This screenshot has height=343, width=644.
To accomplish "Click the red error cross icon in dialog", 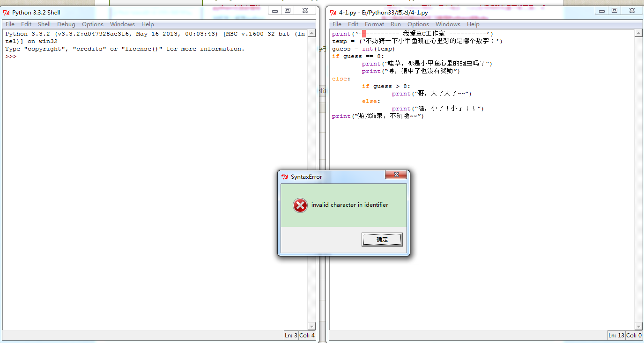I will pos(300,205).
